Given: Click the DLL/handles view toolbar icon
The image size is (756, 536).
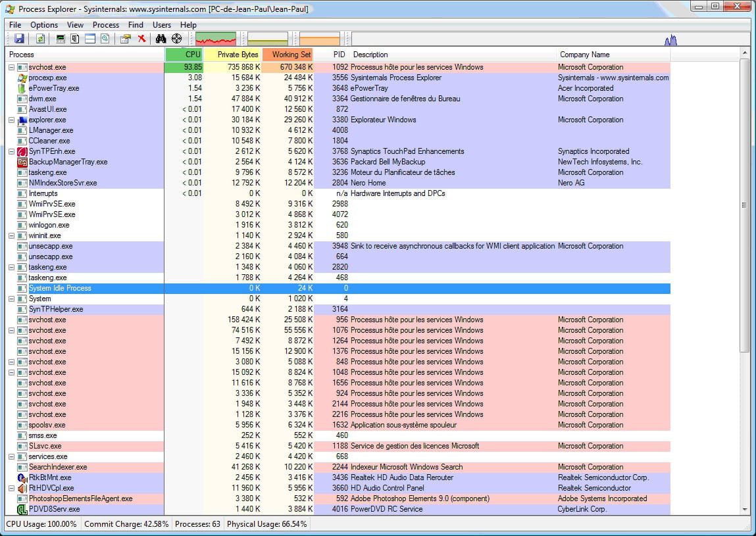Looking at the screenshot, I should (x=105, y=39).
